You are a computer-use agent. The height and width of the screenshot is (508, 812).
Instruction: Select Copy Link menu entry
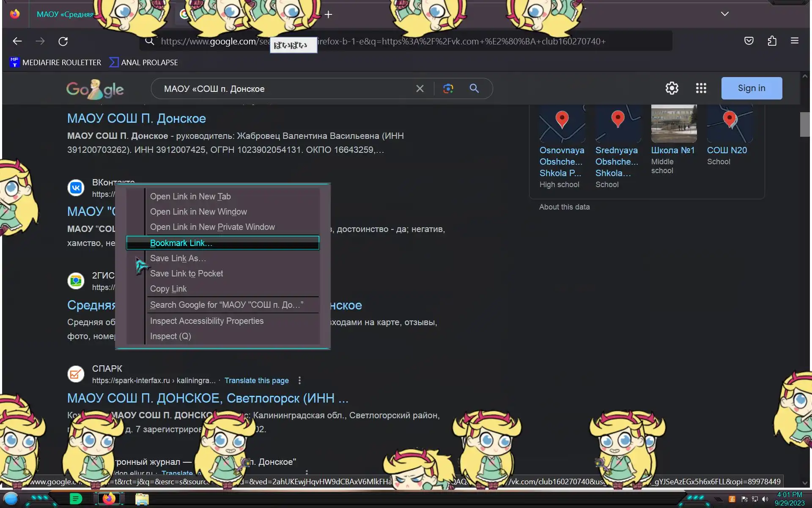click(168, 289)
